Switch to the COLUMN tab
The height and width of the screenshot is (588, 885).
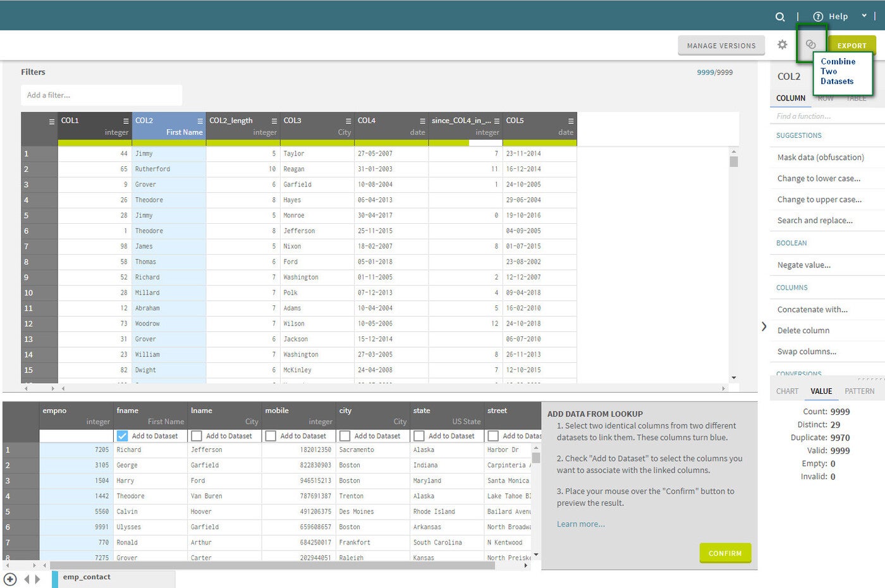tap(791, 99)
